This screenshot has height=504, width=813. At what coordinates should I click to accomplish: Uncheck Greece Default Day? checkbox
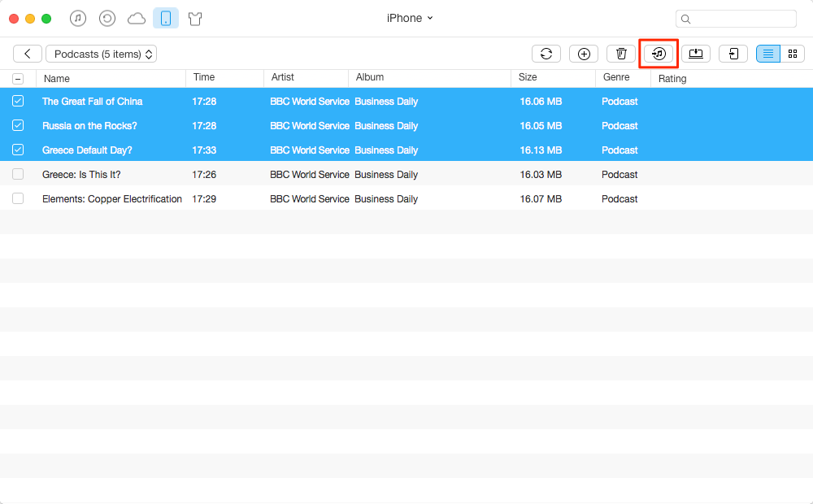tap(18, 150)
